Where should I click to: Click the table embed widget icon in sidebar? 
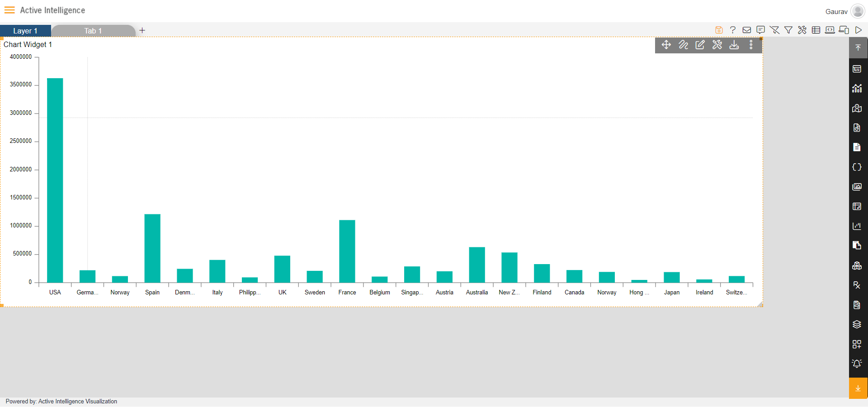pyautogui.click(x=857, y=206)
